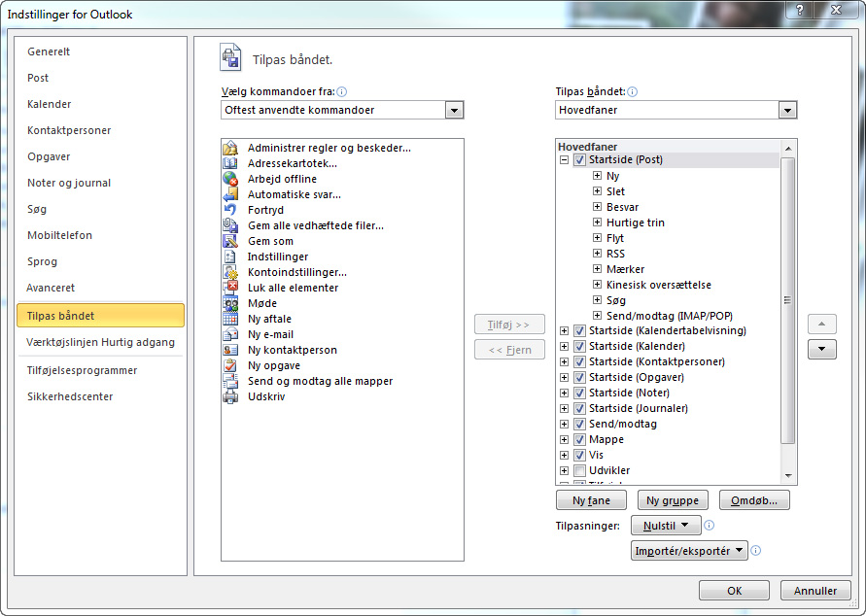Expand the Ny group

click(x=597, y=176)
